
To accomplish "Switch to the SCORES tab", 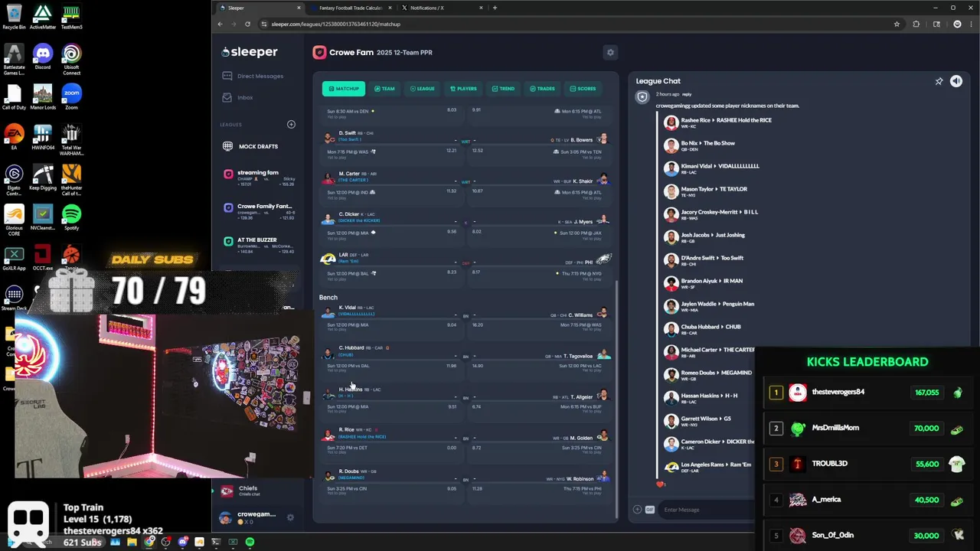I will click(x=583, y=89).
